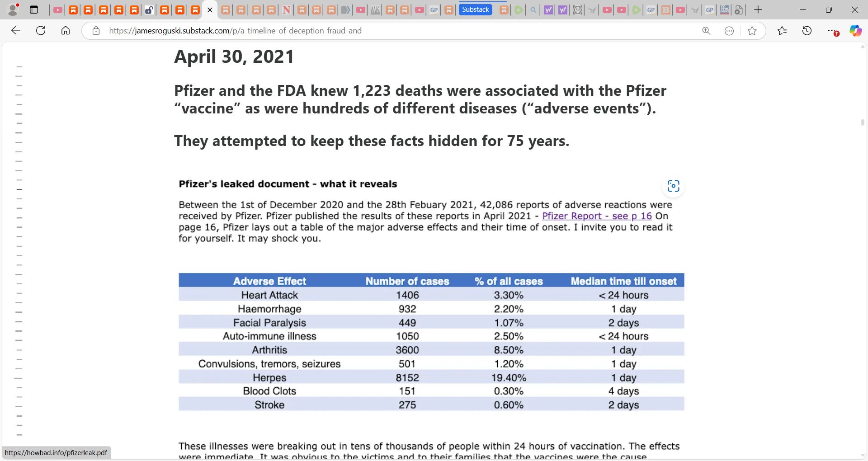868x461 pixels.
Task: Switch to the round face icon tab
Action: tap(577, 9)
